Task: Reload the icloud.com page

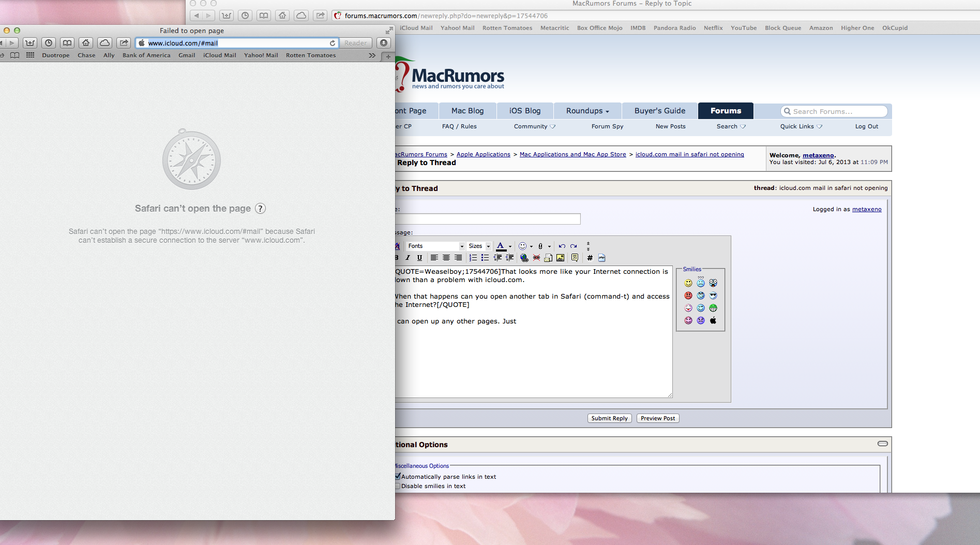Action: [x=333, y=43]
